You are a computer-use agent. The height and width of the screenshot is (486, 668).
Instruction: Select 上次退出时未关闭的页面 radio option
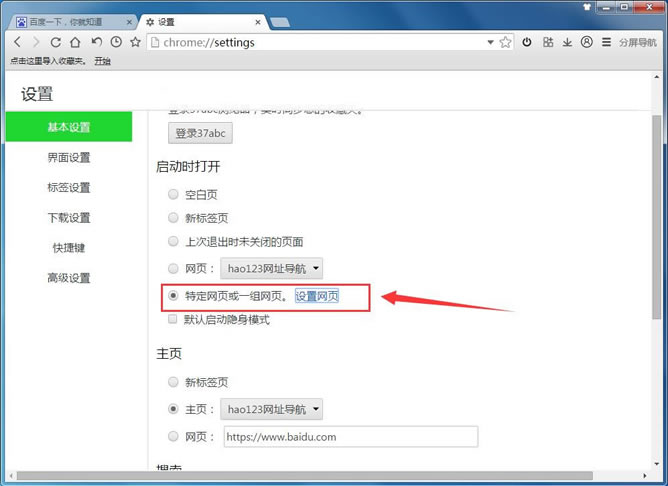pyautogui.click(x=174, y=241)
